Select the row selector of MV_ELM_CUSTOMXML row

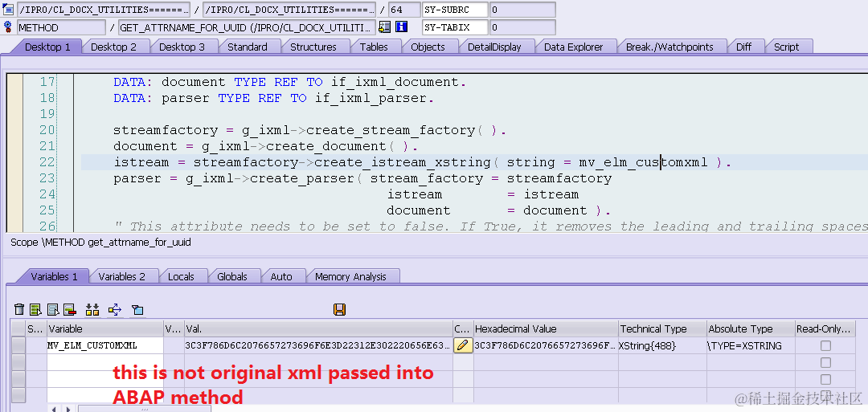tap(18, 346)
